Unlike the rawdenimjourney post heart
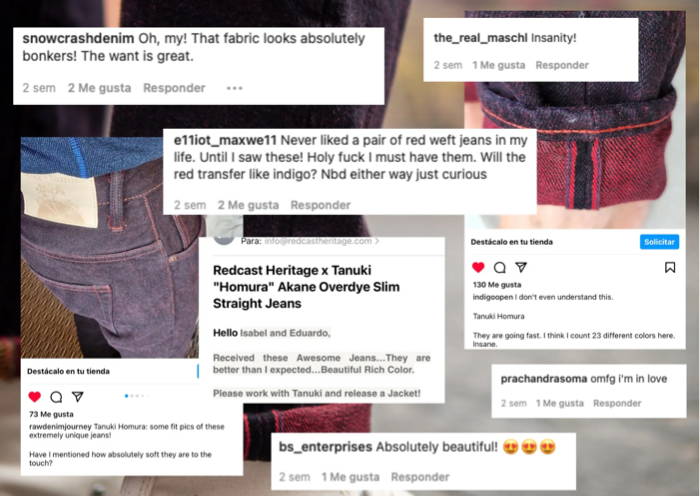The image size is (700, 496). point(34,396)
